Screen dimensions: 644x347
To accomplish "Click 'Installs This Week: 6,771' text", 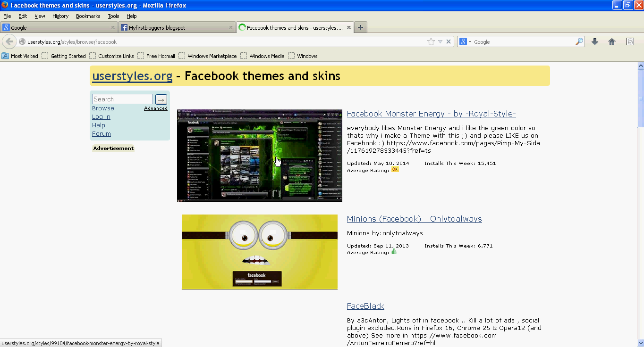I will coord(458,246).
